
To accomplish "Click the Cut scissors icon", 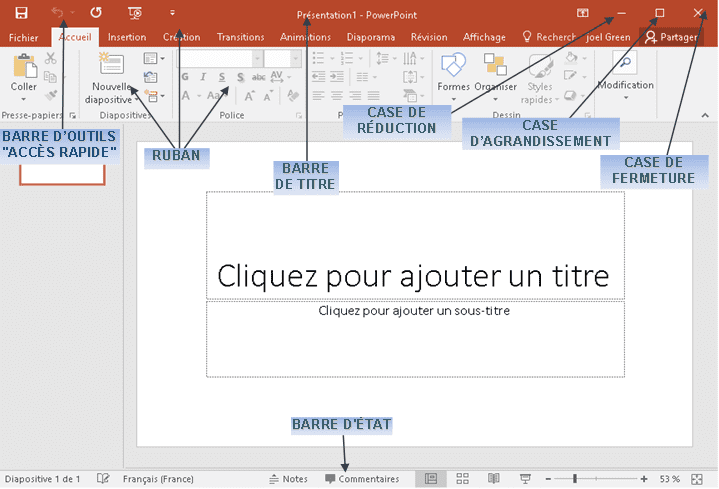I will [50, 58].
